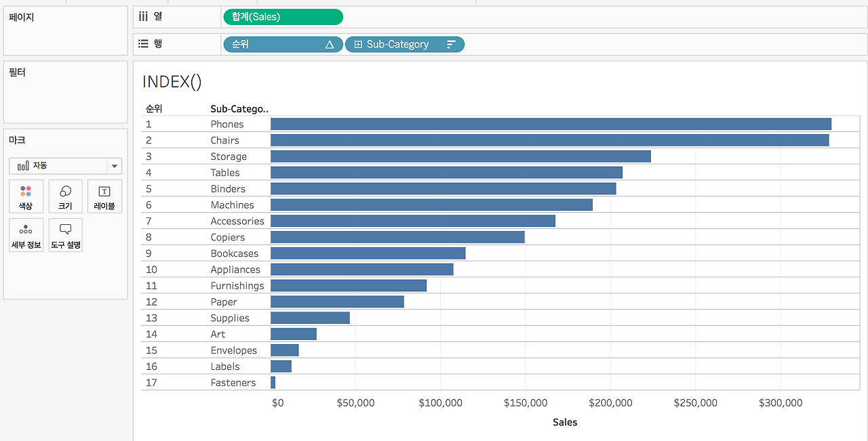Click the Binders row label

click(x=228, y=189)
